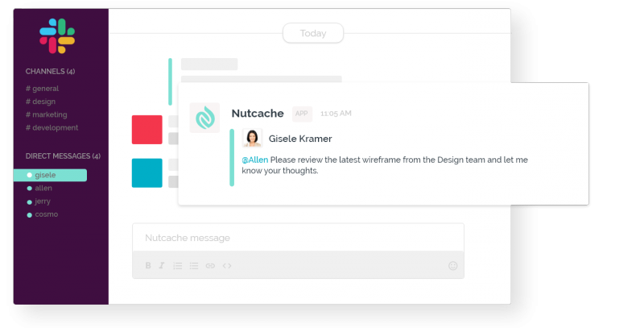644x328 pixels.
Task: Click the blue square avatar placeholder
Action: pyautogui.click(x=147, y=173)
